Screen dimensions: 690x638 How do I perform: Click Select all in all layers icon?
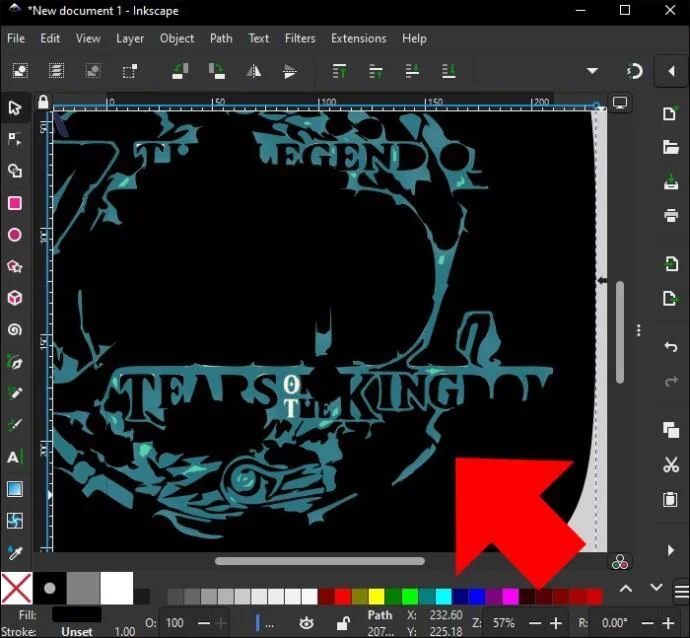click(x=56, y=71)
